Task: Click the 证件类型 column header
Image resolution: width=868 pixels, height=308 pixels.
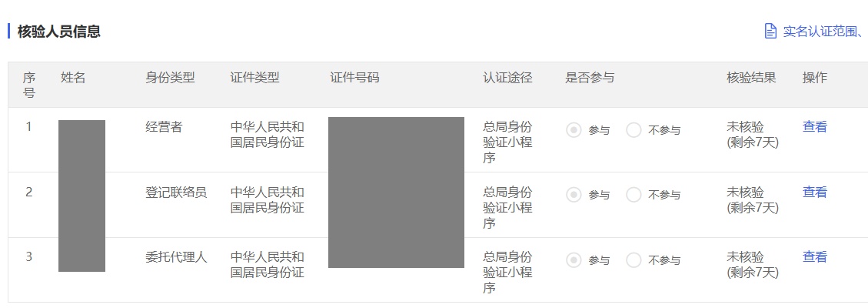Action: [254, 78]
